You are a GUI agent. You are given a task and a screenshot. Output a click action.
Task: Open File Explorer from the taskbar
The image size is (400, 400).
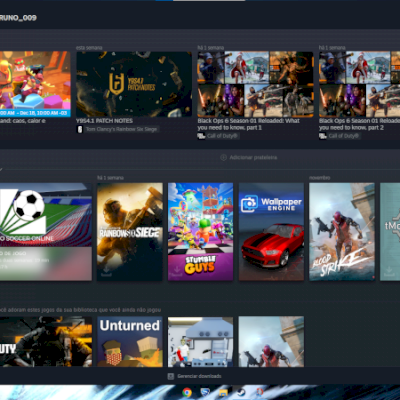tap(223, 392)
